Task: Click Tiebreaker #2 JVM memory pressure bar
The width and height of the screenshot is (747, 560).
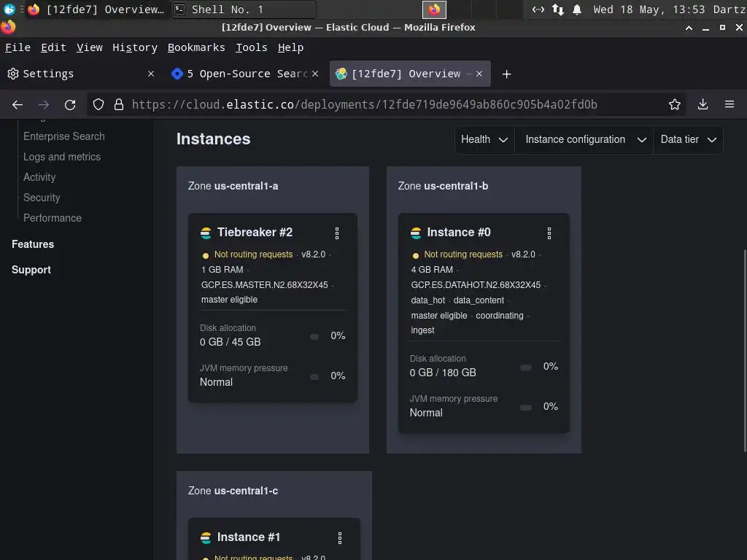Action: tap(314, 377)
